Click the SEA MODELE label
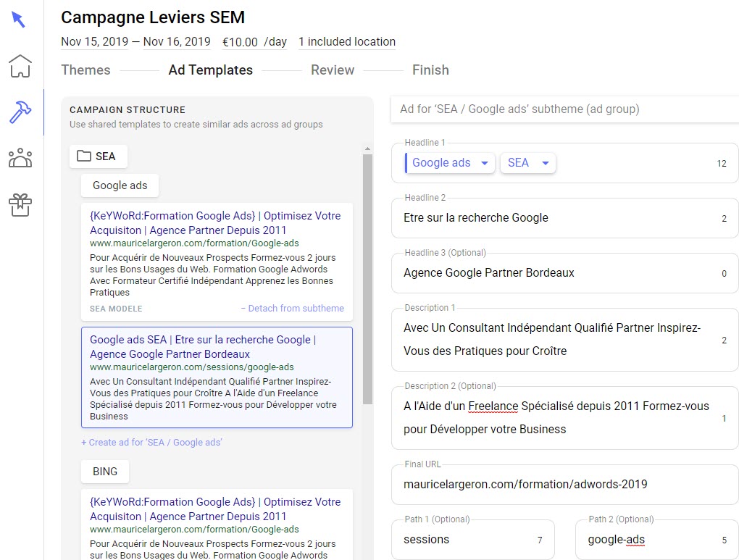This screenshot has width=739, height=560. click(116, 309)
